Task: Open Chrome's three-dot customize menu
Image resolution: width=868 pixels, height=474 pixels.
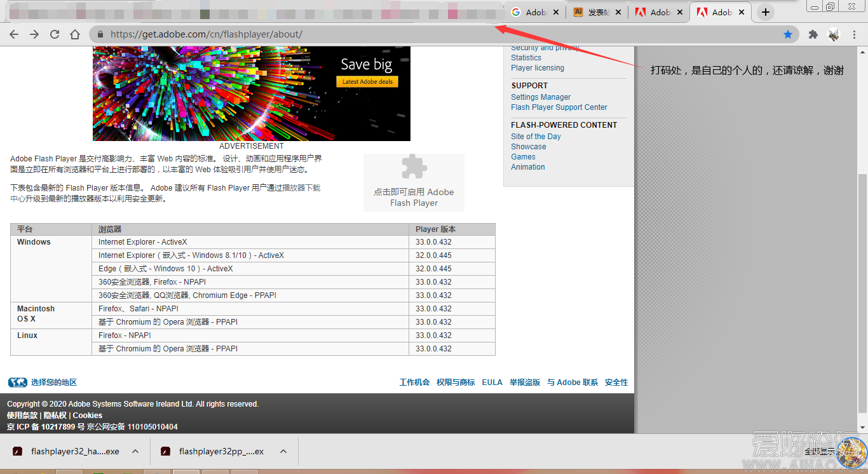Action: 855,34
